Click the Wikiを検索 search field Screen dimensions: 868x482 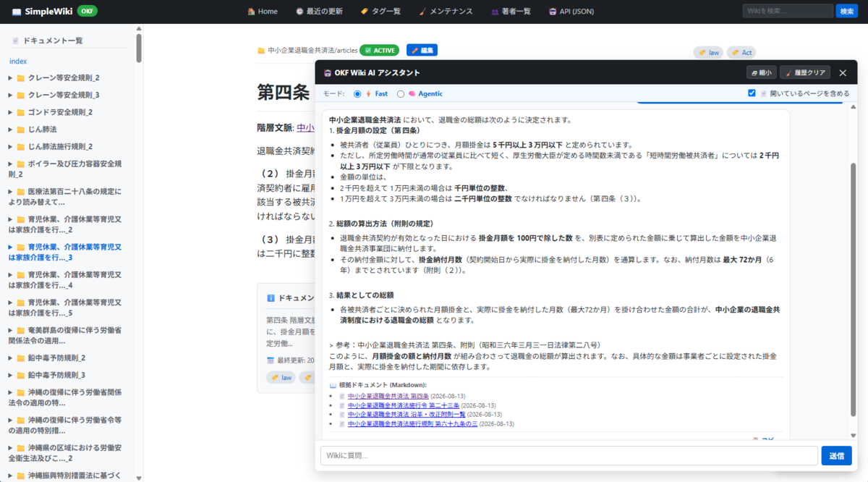coord(788,11)
